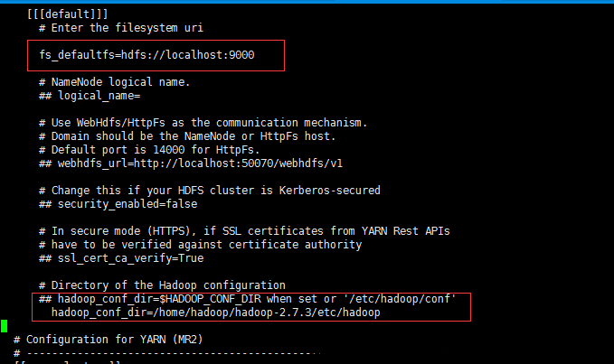Click the green cursor block at left edge
614x364 pixels.
click(x=4, y=325)
